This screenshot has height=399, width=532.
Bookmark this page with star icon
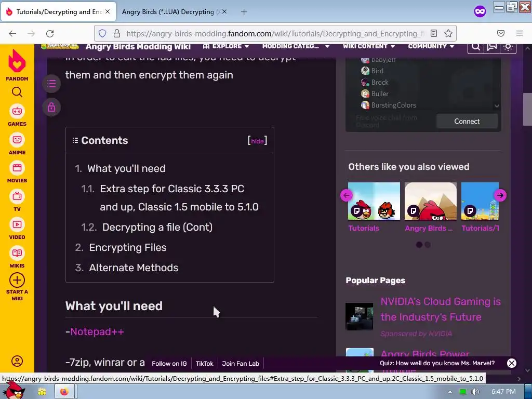click(448, 33)
